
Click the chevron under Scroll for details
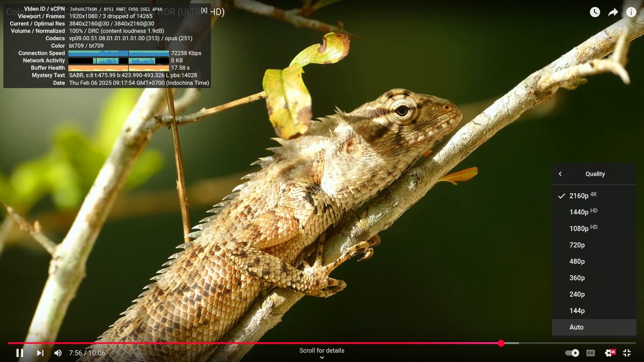pyautogui.click(x=322, y=358)
